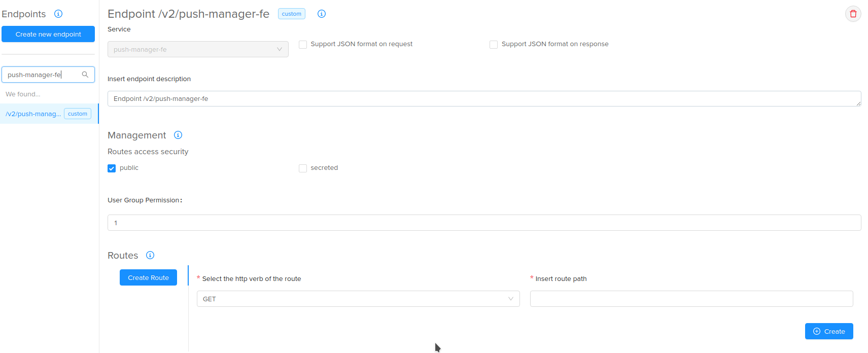Viewport: 868px width, 353px height.
Task: Focus the User Group Permission input
Action: coord(484,223)
